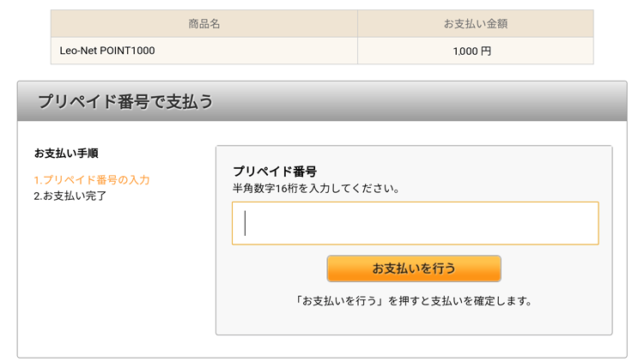The width and height of the screenshot is (644, 362).
Task: Click the 支払う text in the gray header
Action: pyautogui.click(x=190, y=101)
